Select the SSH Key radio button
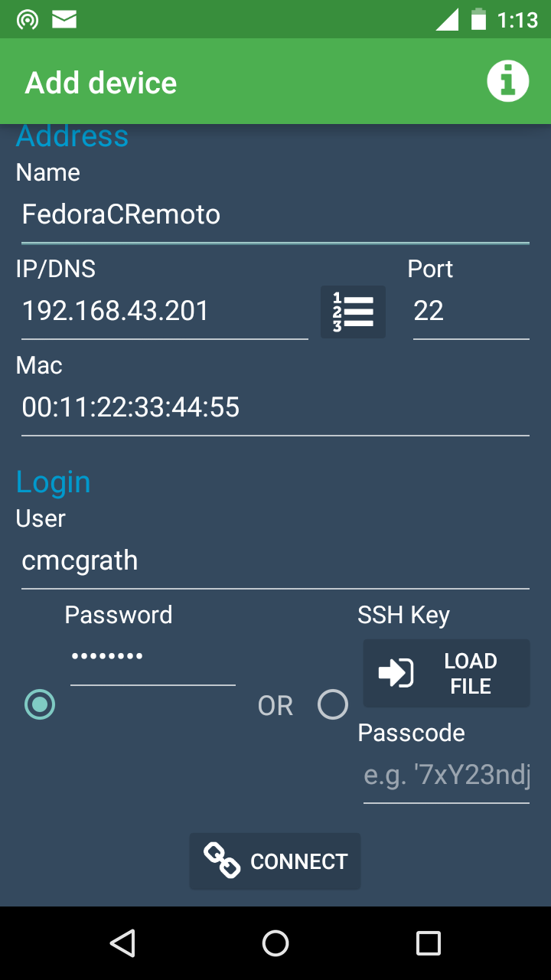 333,704
